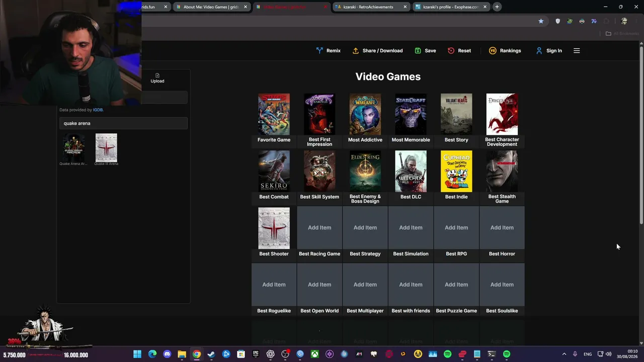Add an item to Best Racing Game
Viewport: 644px width, 362px height.
(x=319, y=228)
